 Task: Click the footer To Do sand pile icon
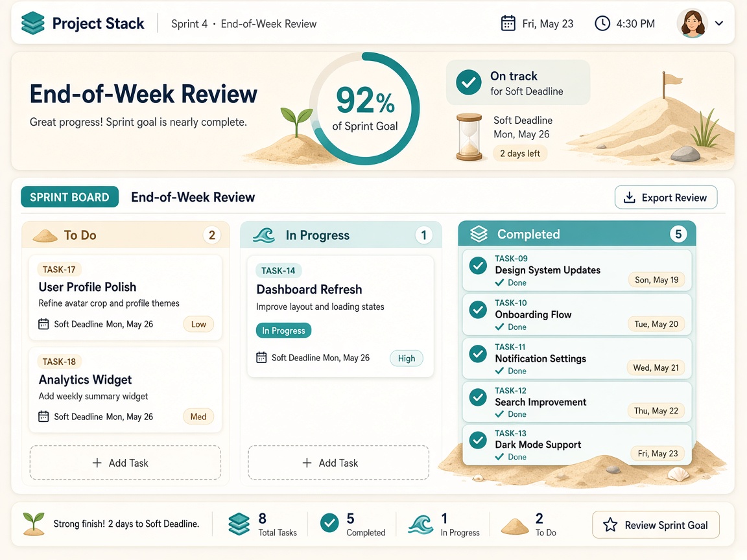(515, 526)
